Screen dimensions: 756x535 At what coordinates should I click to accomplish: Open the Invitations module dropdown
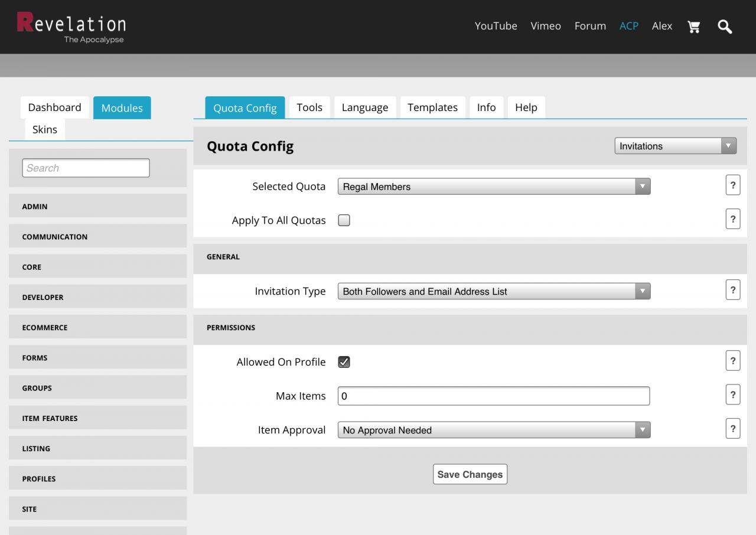tap(675, 146)
